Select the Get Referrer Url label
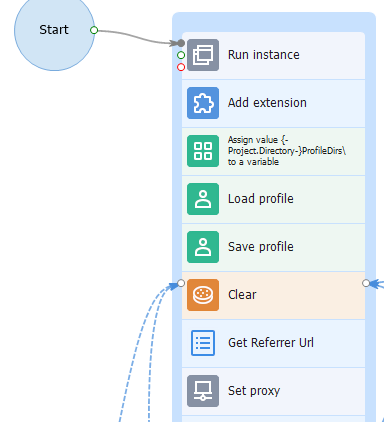384x422 pixels. click(271, 343)
